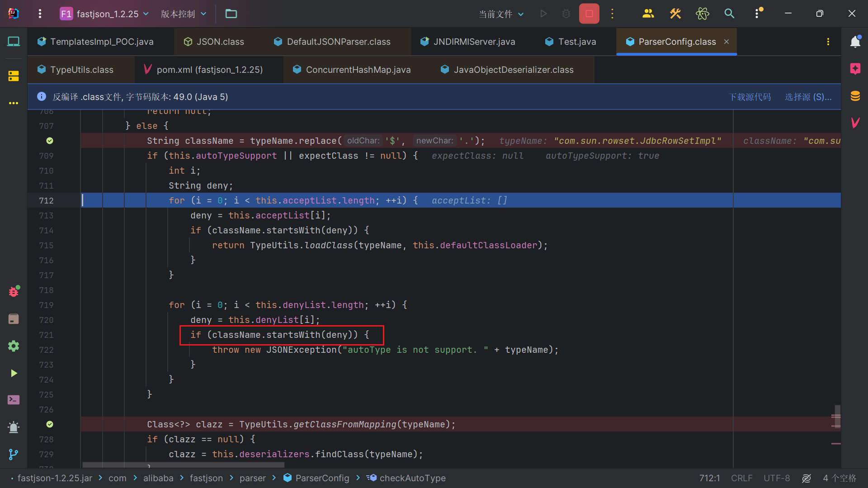Click the info icon in decompiled banner

(41, 96)
